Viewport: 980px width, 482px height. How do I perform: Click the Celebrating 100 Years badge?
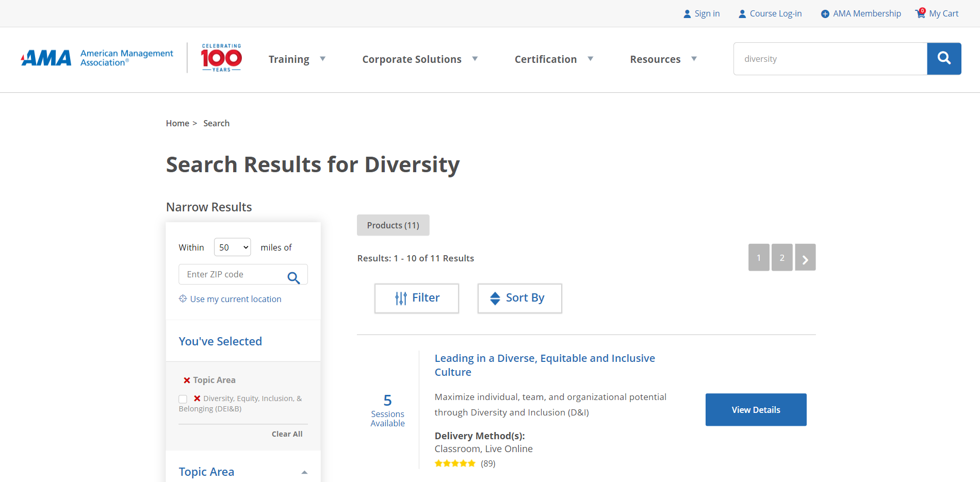(x=221, y=58)
